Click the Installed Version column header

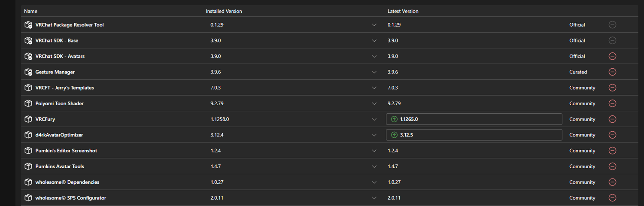(224, 11)
